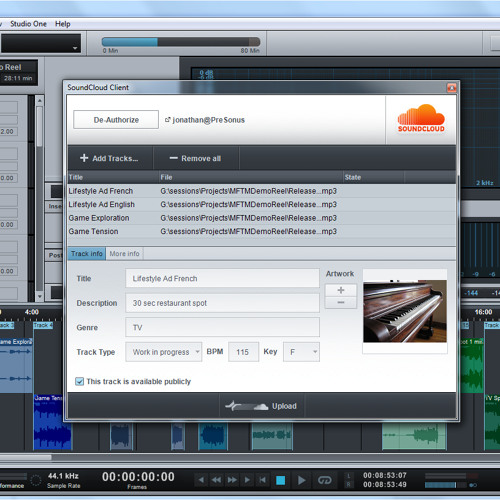Click the Upload button
The height and width of the screenshot is (500, 500).
point(261,406)
